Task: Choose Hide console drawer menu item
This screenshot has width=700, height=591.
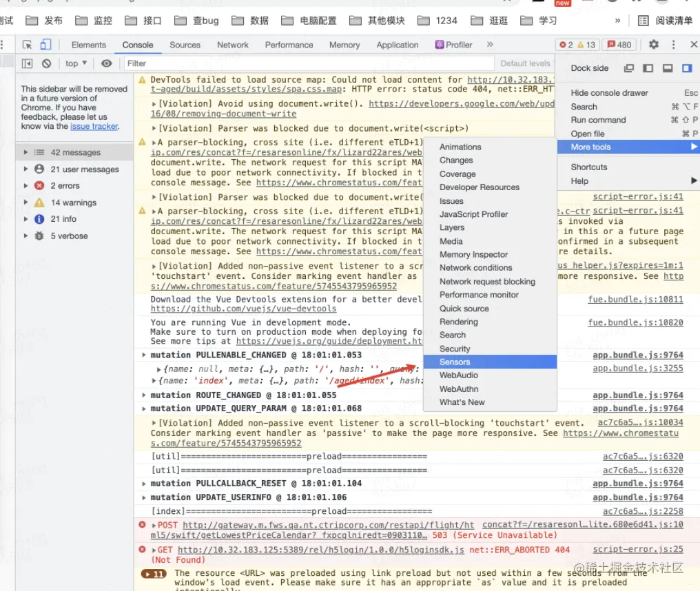Action: pos(628,93)
